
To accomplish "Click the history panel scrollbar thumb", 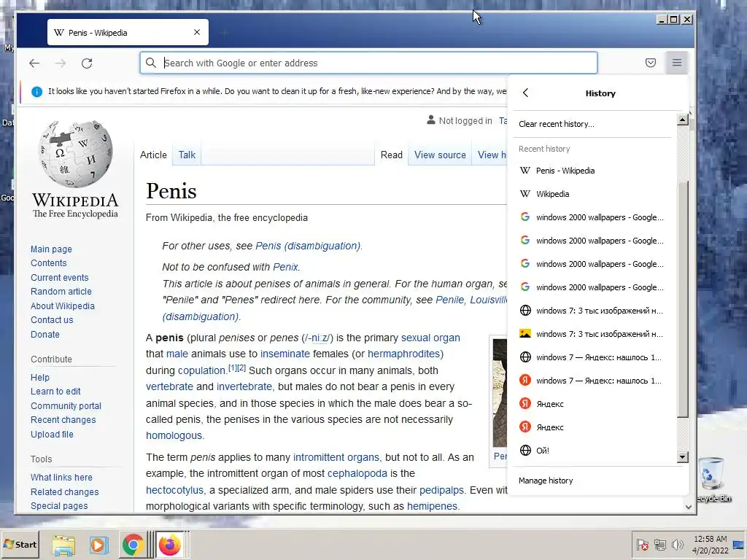I will tap(683, 299).
